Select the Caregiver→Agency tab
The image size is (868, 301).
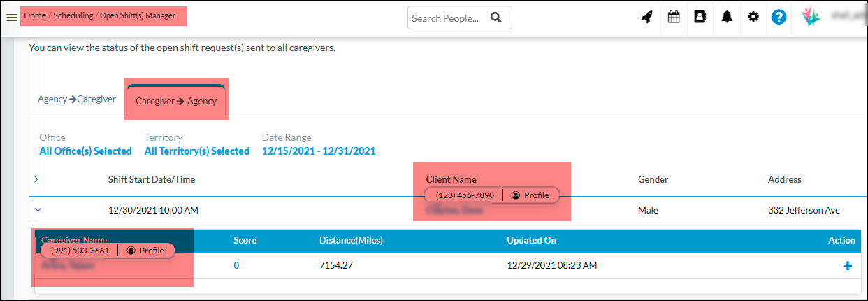pyautogui.click(x=176, y=101)
